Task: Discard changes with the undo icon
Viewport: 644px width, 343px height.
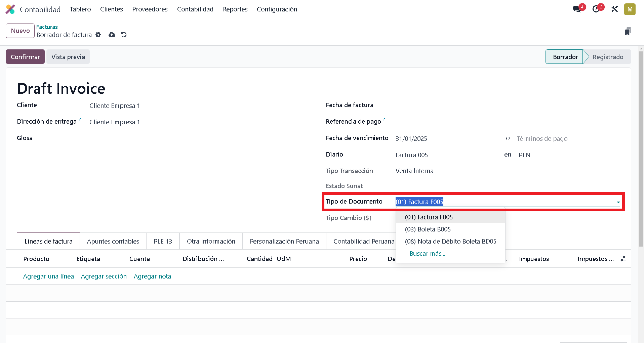Action: click(x=124, y=35)
